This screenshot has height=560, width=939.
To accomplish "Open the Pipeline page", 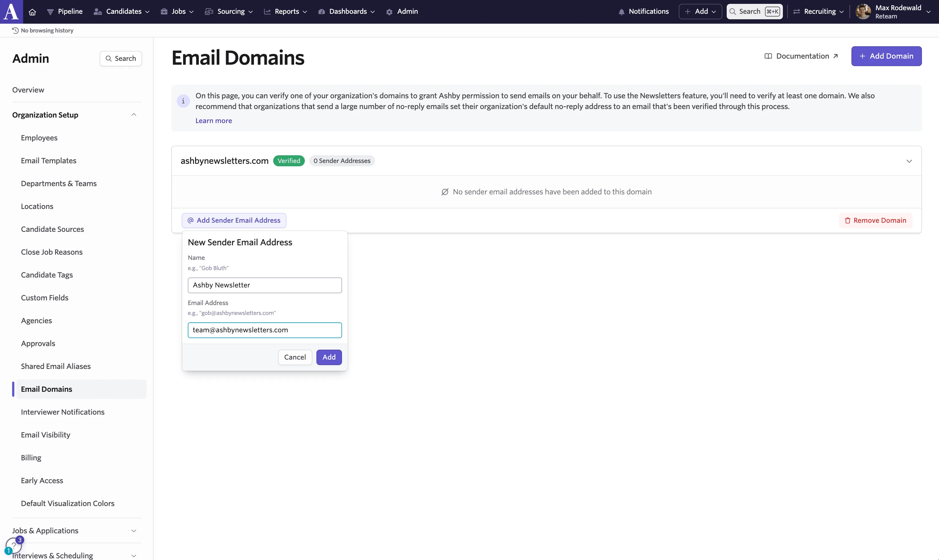I will [64, 12].
